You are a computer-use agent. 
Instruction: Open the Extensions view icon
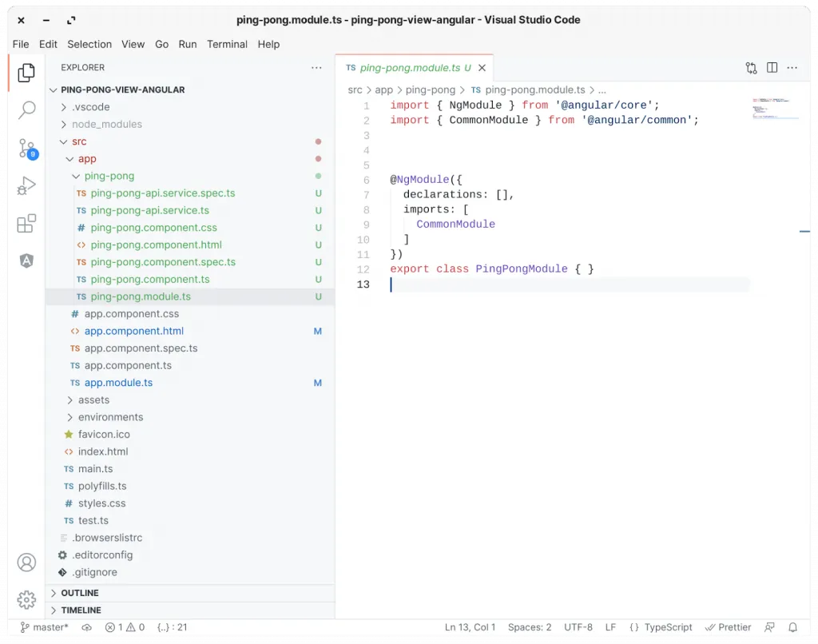(x=26, y=224)
